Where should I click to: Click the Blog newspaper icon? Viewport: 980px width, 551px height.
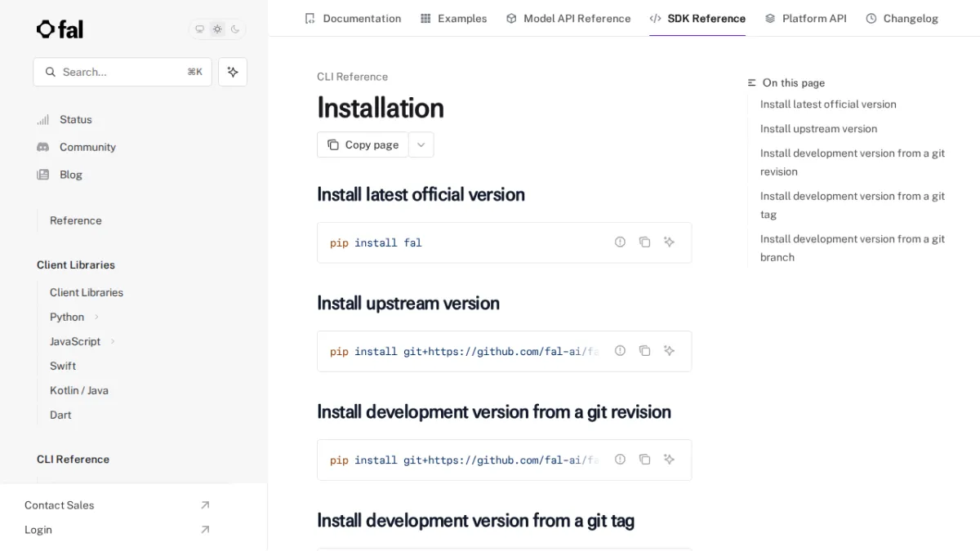(x=42, y=175)
